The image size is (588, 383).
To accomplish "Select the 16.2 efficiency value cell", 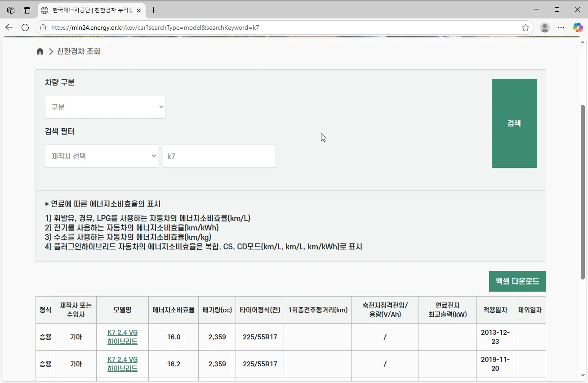I will pos(174,364).
